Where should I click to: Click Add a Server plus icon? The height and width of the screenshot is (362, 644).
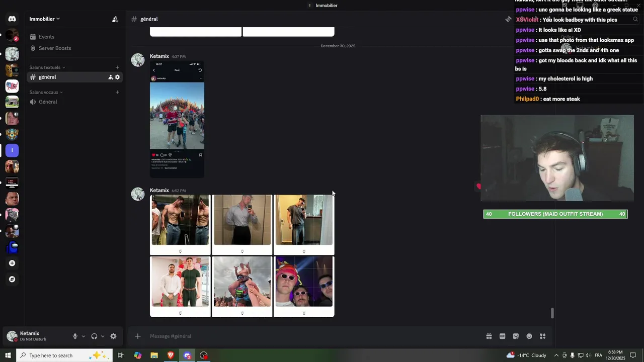[x=12, y=263]
